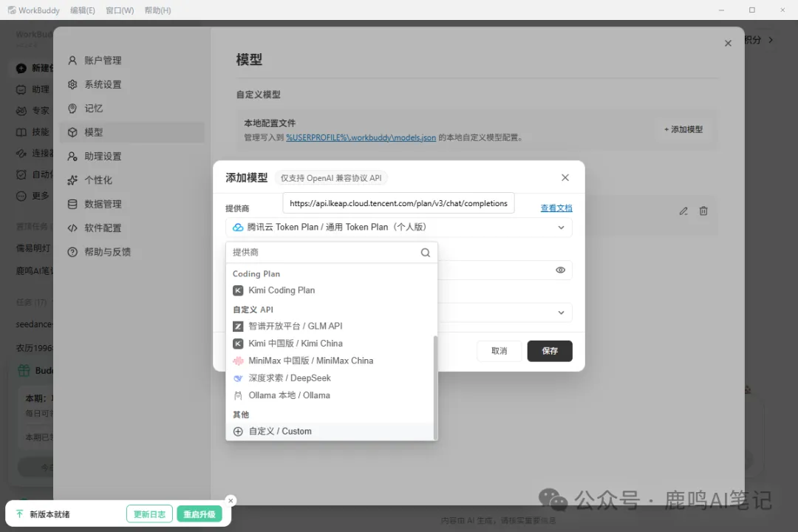Click the 帮助与反馈 question icon
The image size is (798, 532).
[x=72, y=252]
